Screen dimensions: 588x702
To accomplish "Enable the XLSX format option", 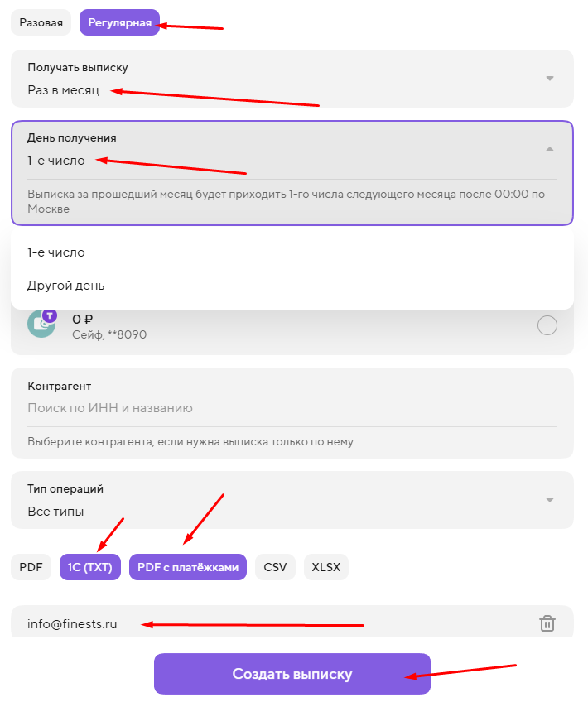I will coord(326,567).
